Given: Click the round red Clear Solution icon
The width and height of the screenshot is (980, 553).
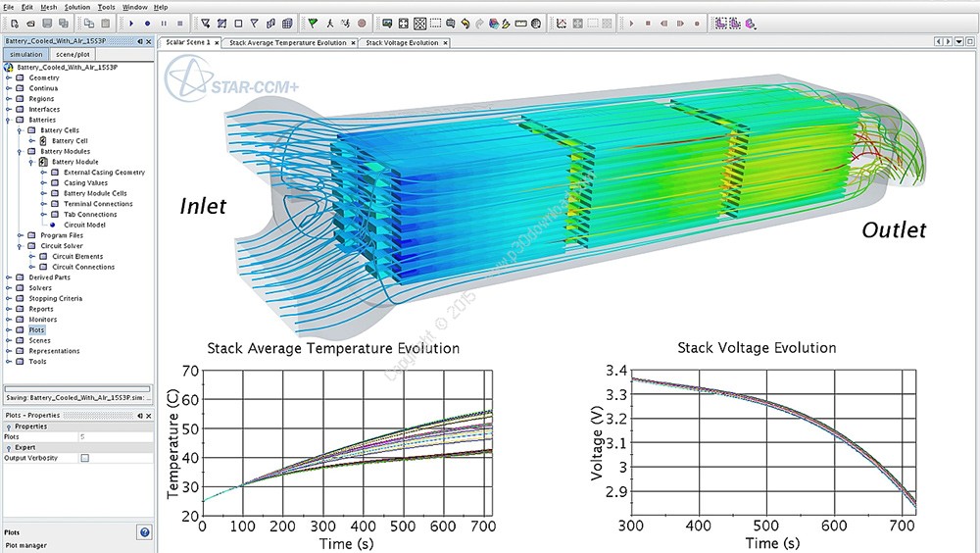Looking at the screenshot, I should pos(362,24).
